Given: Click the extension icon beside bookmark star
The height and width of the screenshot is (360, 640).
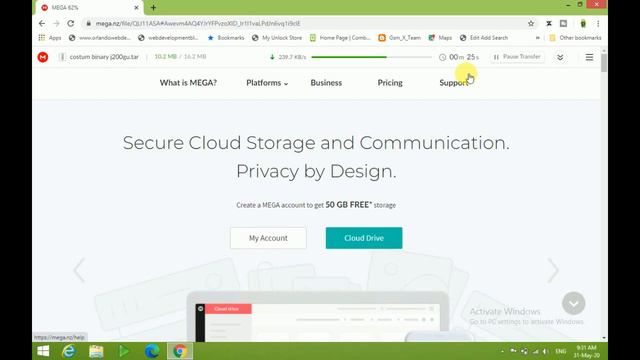Looking at the screenshot, I should coord(549,24).
